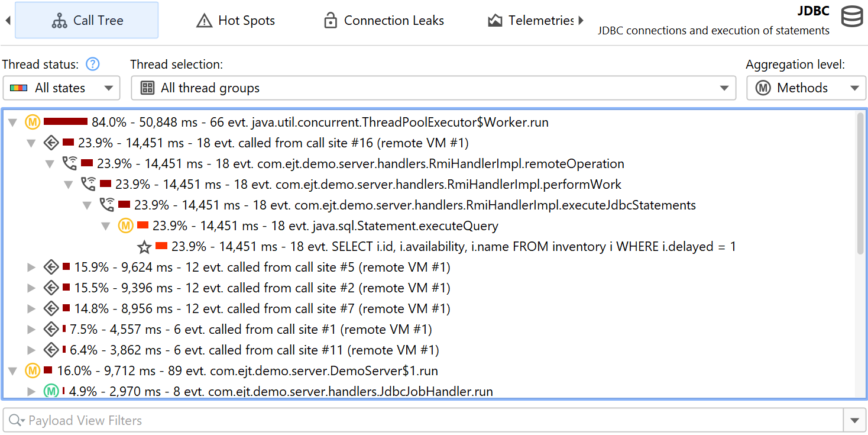
Task: Collapse the DemoServer$1.run node
Action: [x=13, y=371]
